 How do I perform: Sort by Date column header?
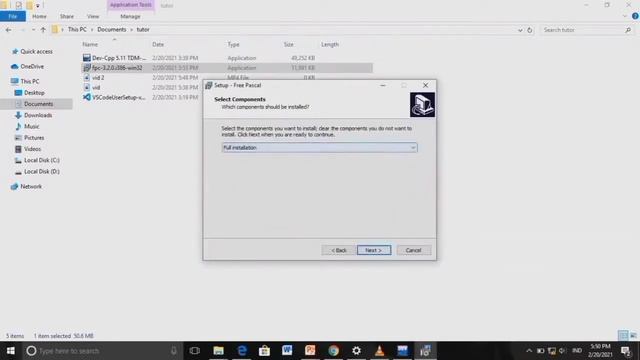pos(158,44)
